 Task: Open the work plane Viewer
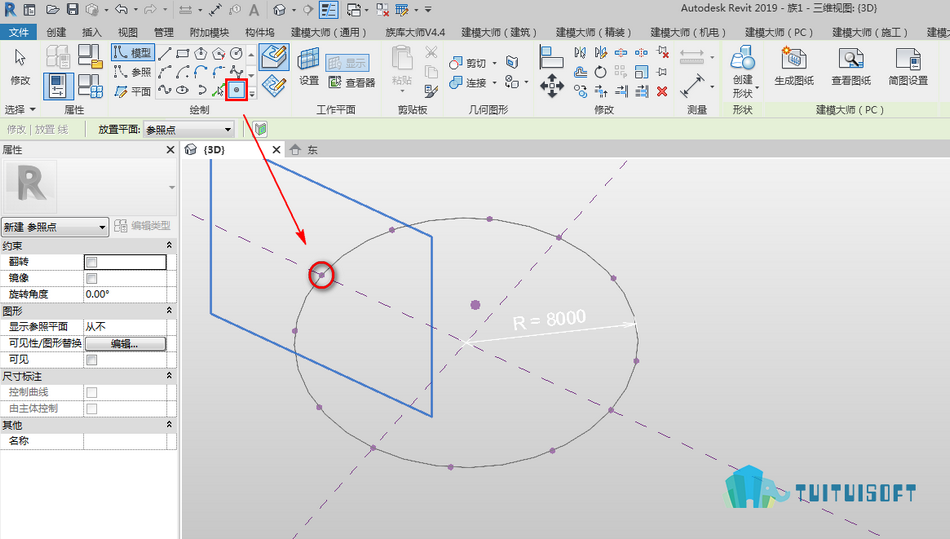click(352, 82)
